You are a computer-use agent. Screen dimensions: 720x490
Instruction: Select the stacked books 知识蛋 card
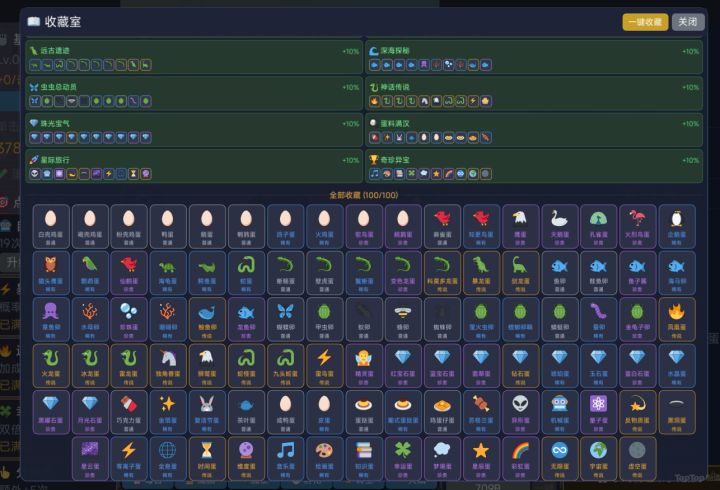364,458
